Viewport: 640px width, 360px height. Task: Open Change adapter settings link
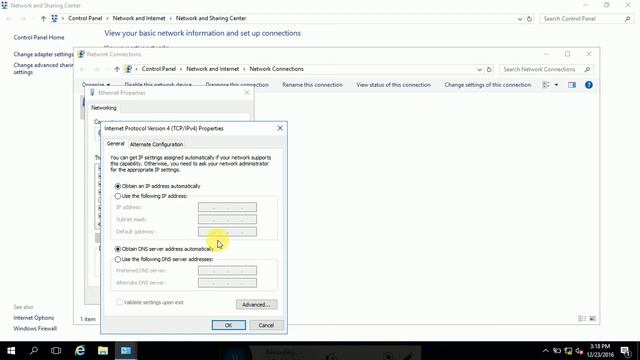coord(43,54)
